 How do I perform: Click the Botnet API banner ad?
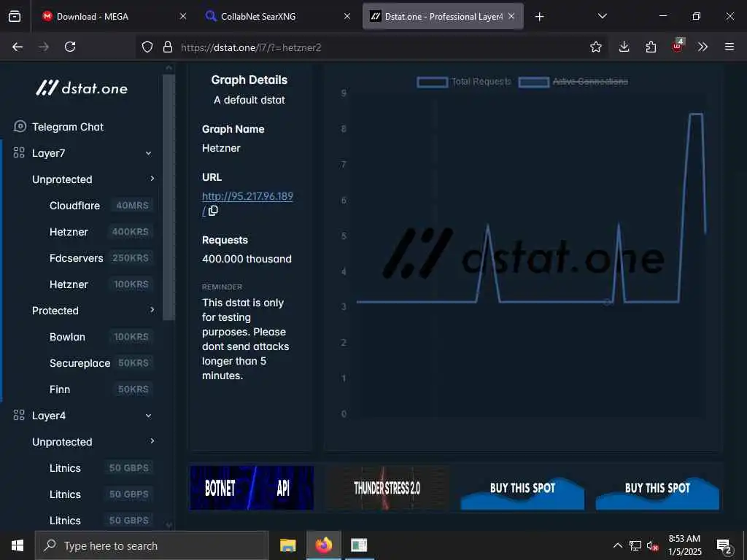(252, 488)
